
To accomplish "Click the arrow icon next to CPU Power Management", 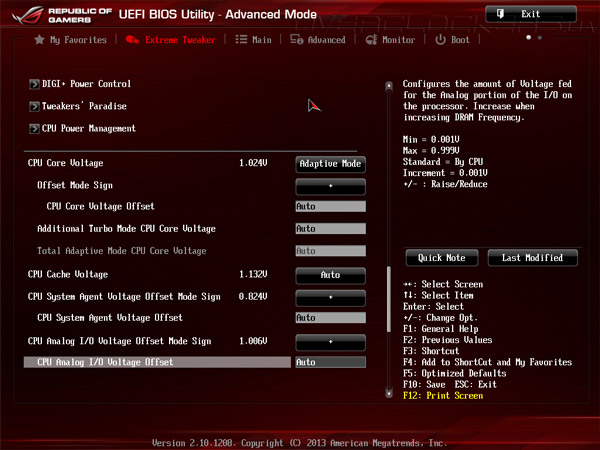I will [34, 129].
